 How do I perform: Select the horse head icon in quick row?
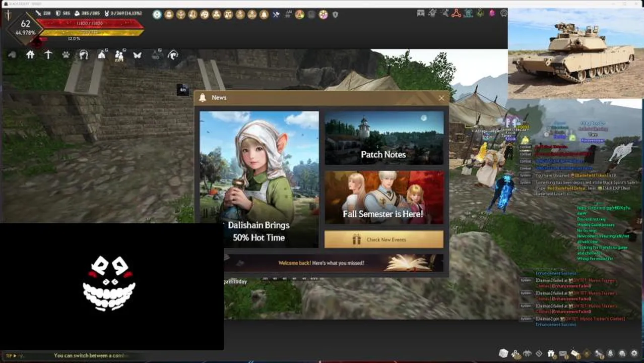[173, 54]
